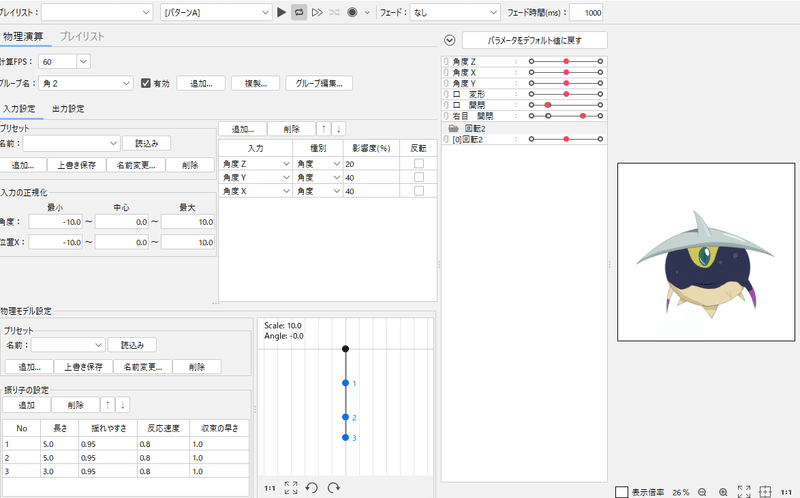The image size is (800, 498).
Task: Open the 種別 dropdown on the 角度 Y row
Action: pyautogui.click(x=318, y=177)
